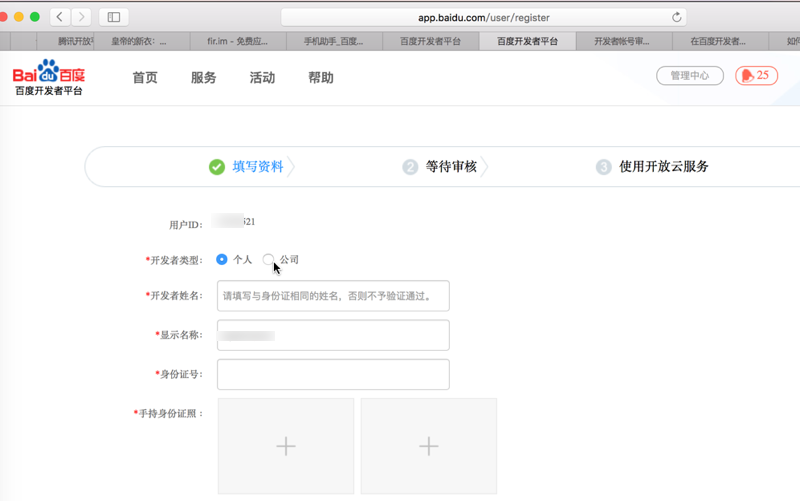Click the 开发者姓名 input field
Image resolution: width=800 pixels, height=501 pixels.
click(333, 296)
